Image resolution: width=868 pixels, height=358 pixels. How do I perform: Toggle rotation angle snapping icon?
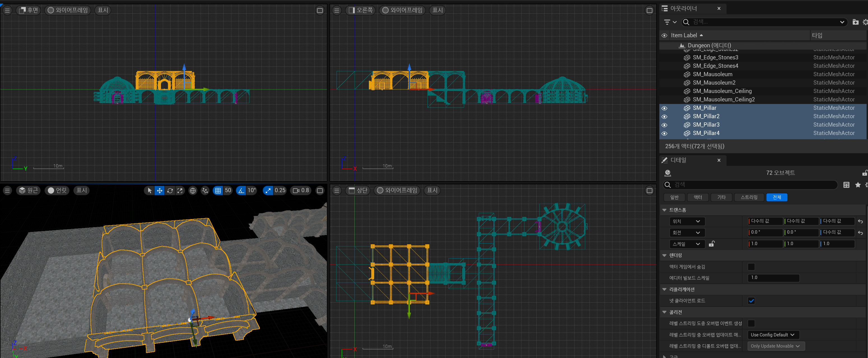(x=241, y=190)
